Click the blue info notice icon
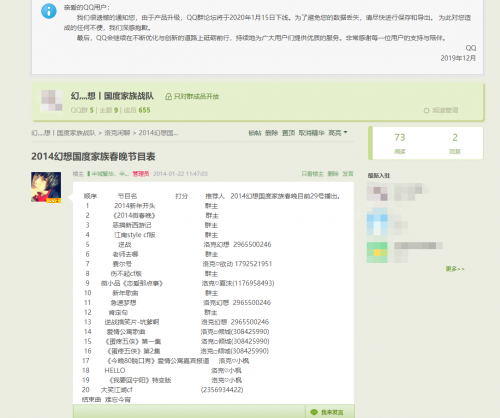The height and width of the screenshot is (418, 500). tap(49, 11)
